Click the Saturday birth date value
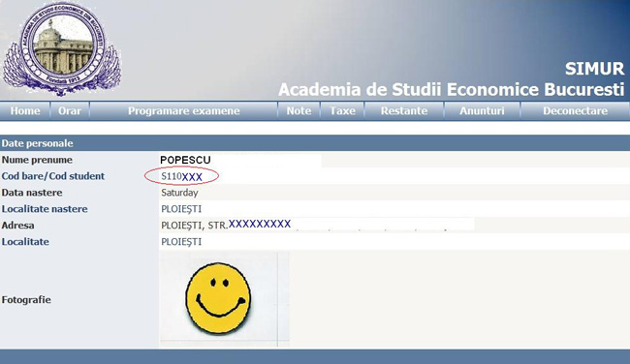The width and height of the screenshot is (630, 364). point(179,193)
